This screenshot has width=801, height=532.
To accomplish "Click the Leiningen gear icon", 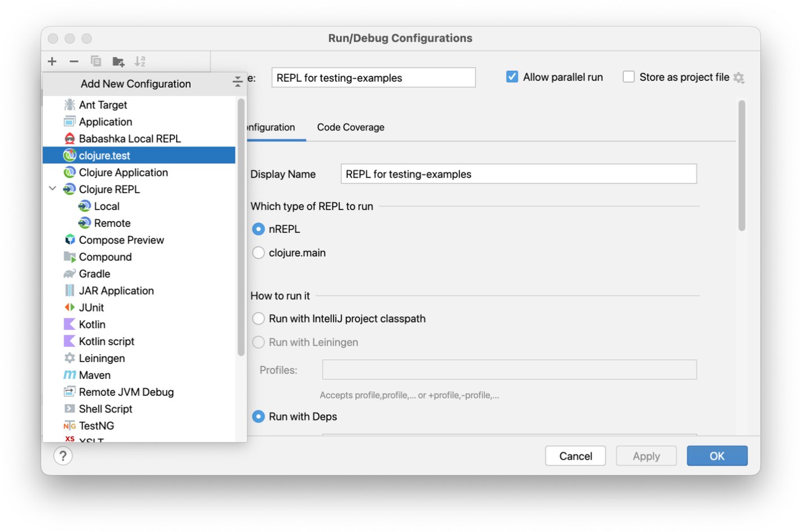I will pos(69,358).
